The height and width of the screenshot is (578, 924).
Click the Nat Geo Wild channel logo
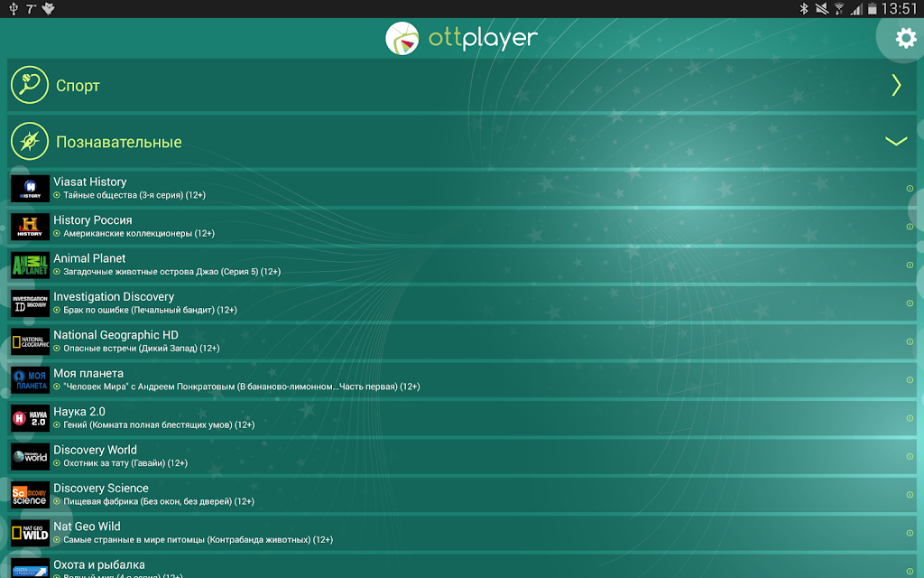(x=30, y=534)
